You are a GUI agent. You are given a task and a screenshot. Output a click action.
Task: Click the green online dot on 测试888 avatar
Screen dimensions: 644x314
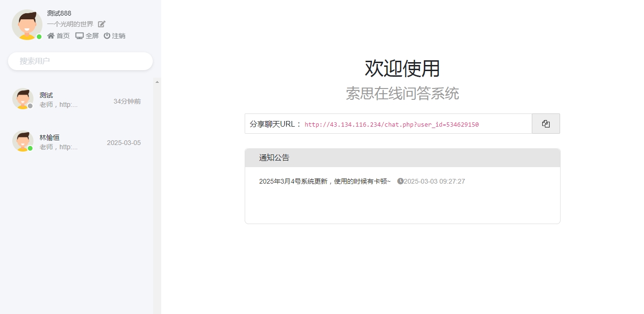click(x=39, y=37)
